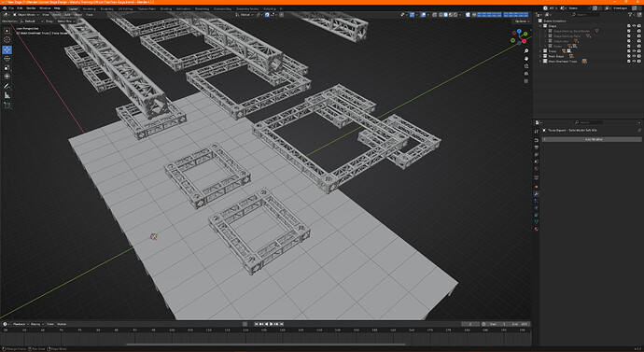Select the Measure tool
The height and width of the screenshot is (352, 644).
(x=7, y=95)
